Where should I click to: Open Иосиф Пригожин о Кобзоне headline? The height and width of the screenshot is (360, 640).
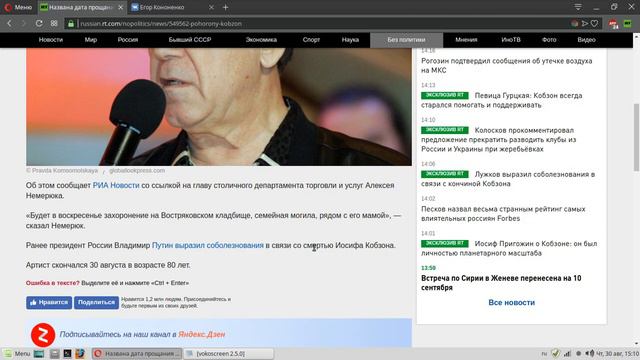pyautogui.click(x=509, y=248)
